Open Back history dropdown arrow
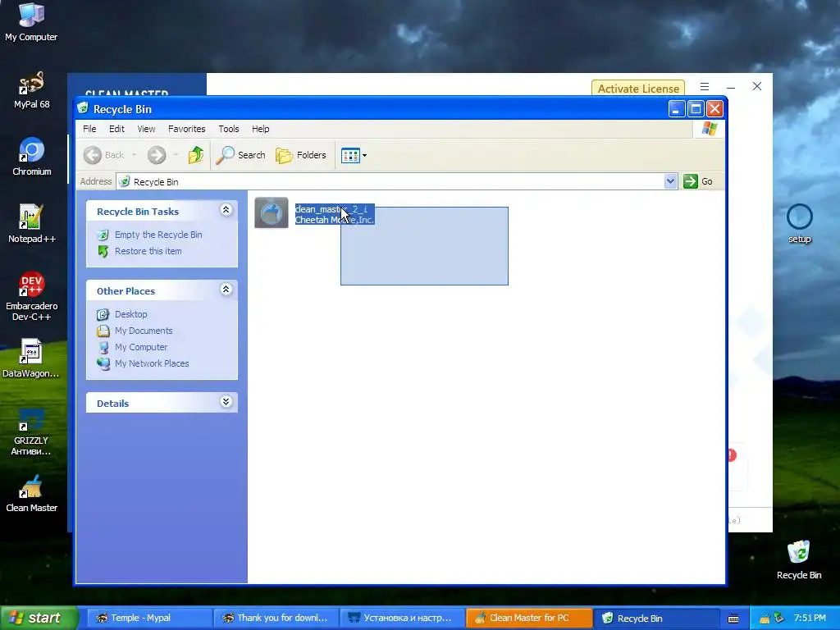This screenshot has width=840, height=630. [x=134, y=155]
